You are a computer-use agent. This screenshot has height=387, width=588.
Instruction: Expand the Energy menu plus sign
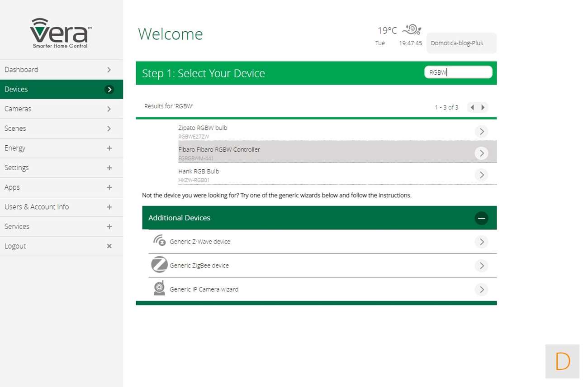click(x=109, y=148)
